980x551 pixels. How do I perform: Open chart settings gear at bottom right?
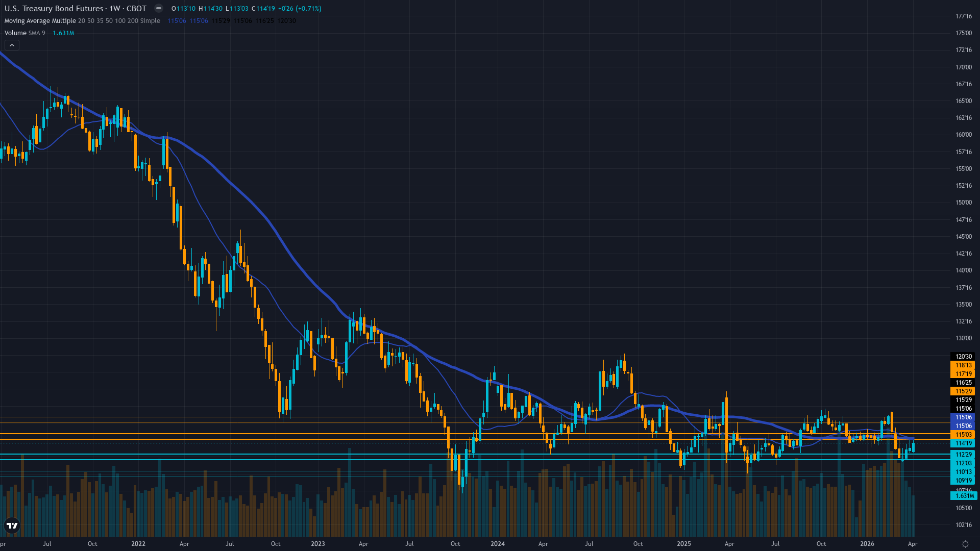[x=965, y=544]
